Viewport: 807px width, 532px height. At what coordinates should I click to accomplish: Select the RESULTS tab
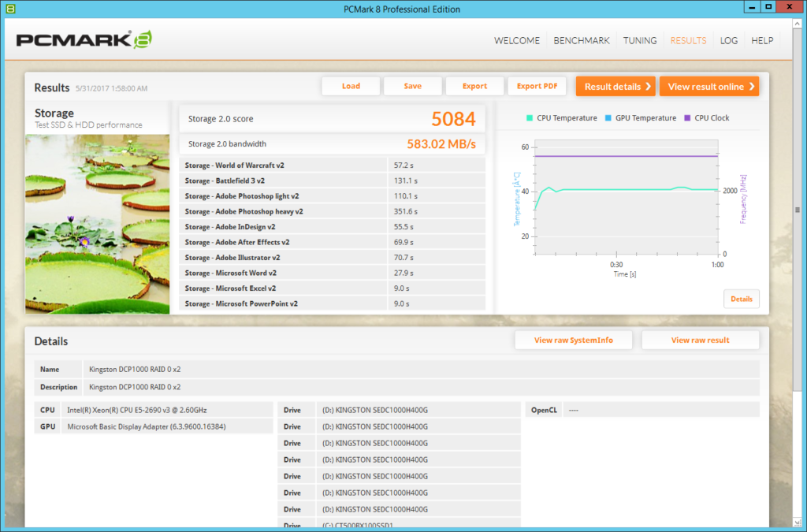coord(688,41)
